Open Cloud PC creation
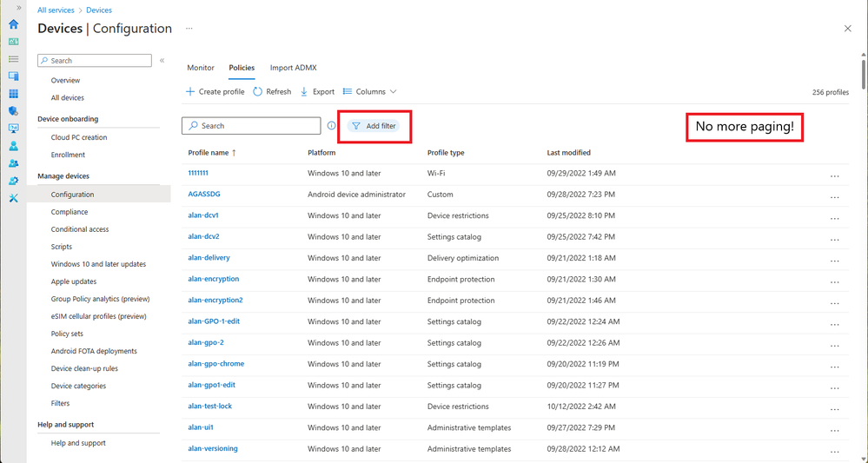The height and width of the screenshot is (463, 868). tap(79, 137)
